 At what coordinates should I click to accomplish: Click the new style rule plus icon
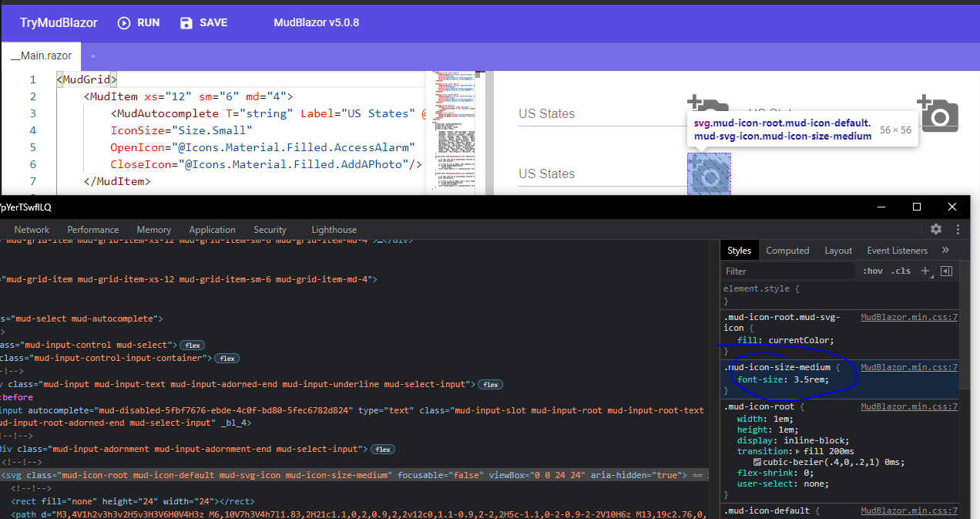tap(925, 271)
